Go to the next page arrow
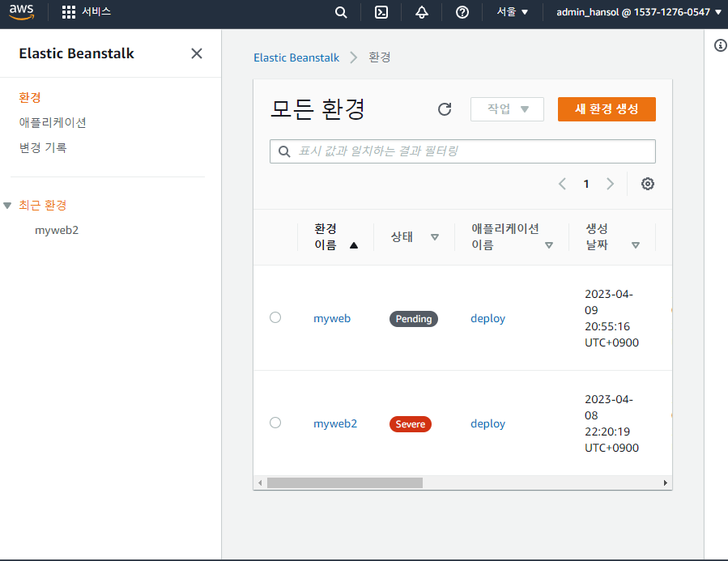 (610, 184)
